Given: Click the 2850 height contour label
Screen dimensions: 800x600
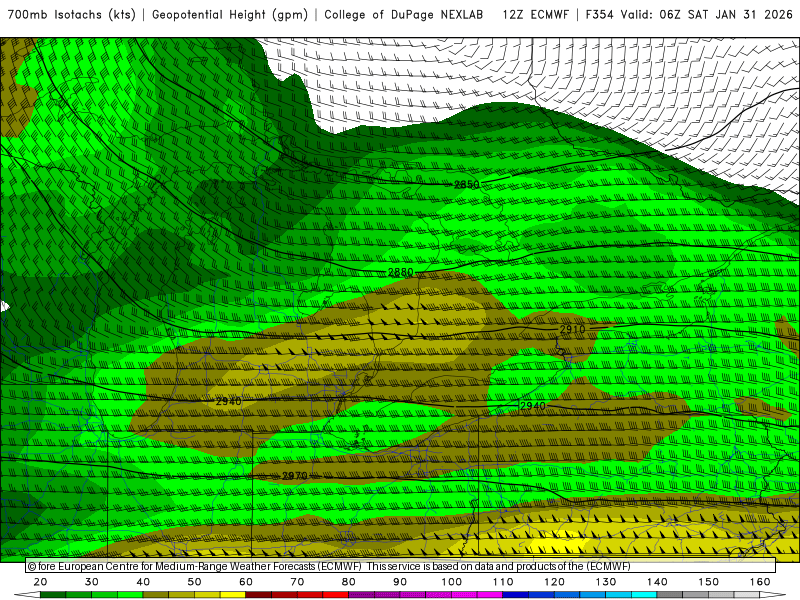Looking at the screenshot, I should coord(467,184).
